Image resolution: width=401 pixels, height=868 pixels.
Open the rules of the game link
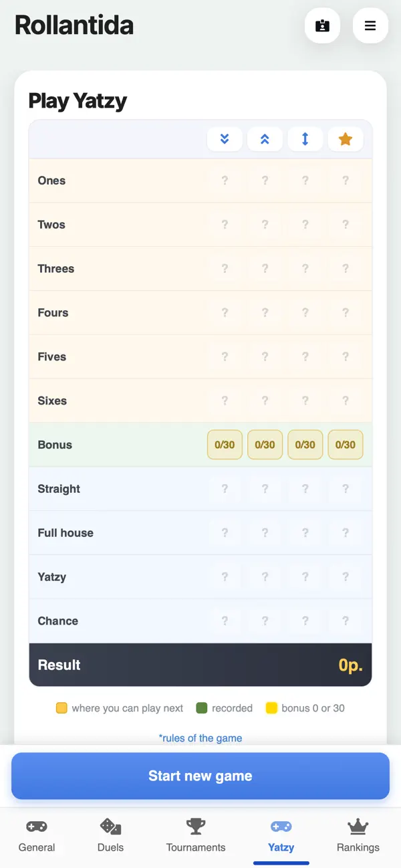click(200, 738)
